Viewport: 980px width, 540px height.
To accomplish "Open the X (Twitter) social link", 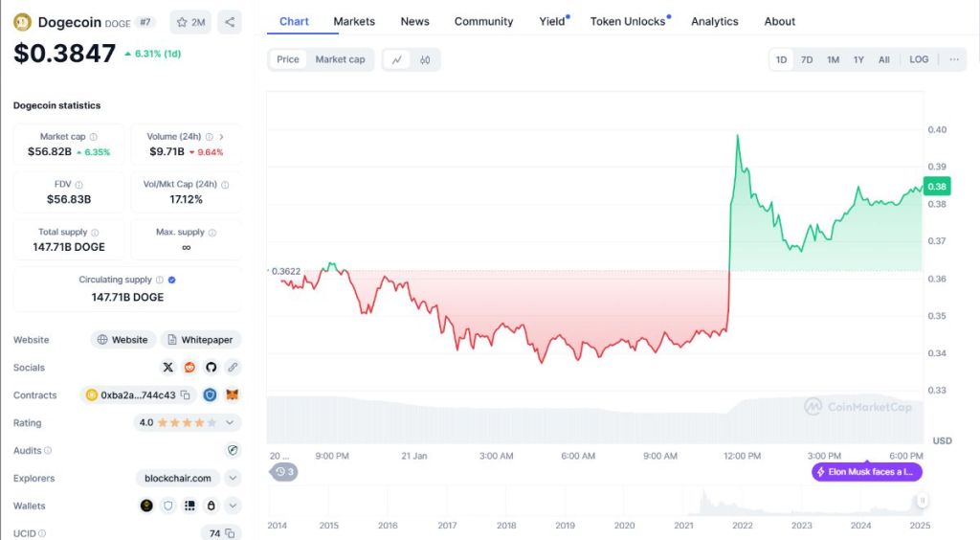I will click(x=168, y=368).
